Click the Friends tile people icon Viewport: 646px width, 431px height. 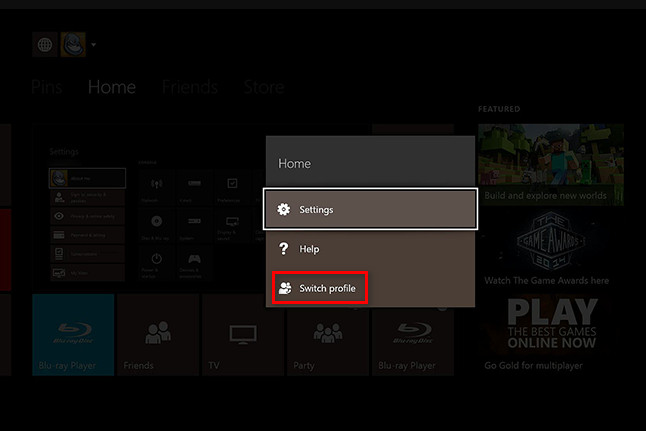[158, 333]
